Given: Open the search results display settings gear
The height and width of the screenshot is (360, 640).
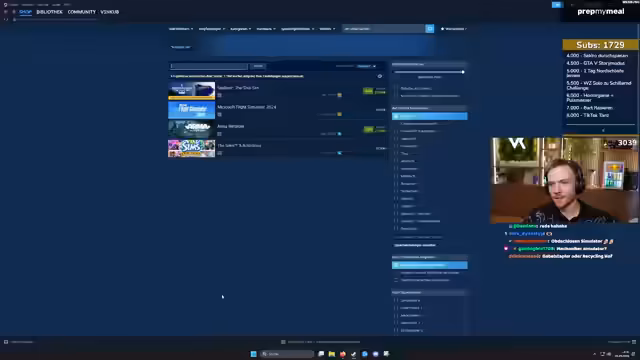Looking at the screenshot, I should point(380,76).
